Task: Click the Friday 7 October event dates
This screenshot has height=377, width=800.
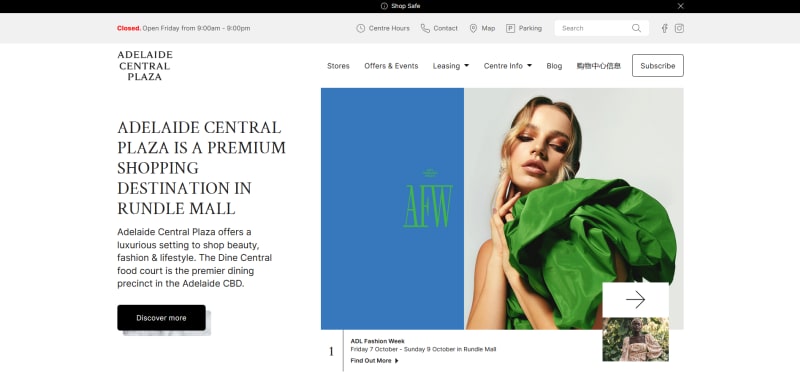Action: point(423,349)
